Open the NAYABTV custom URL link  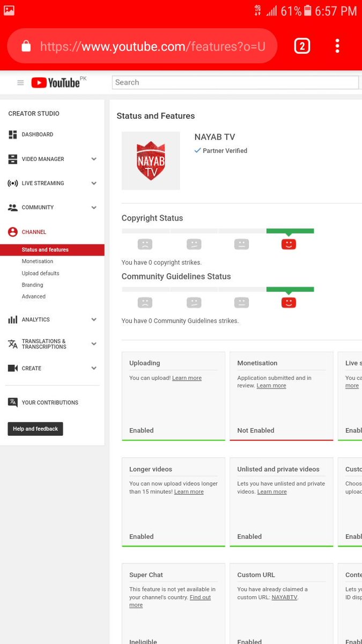(284, 597)
